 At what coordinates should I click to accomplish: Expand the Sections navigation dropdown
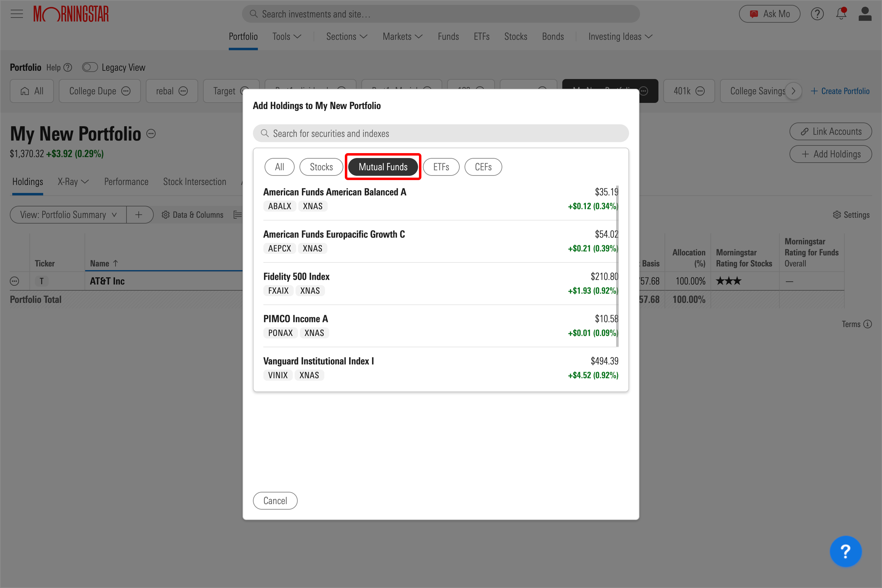346,36
